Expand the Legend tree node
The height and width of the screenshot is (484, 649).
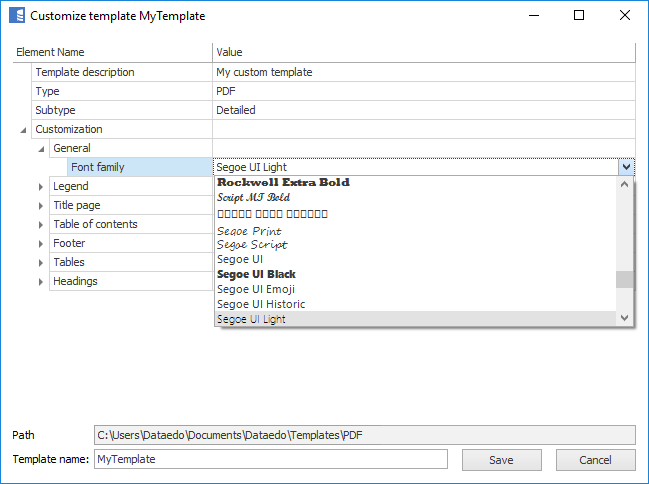(41, 186)
